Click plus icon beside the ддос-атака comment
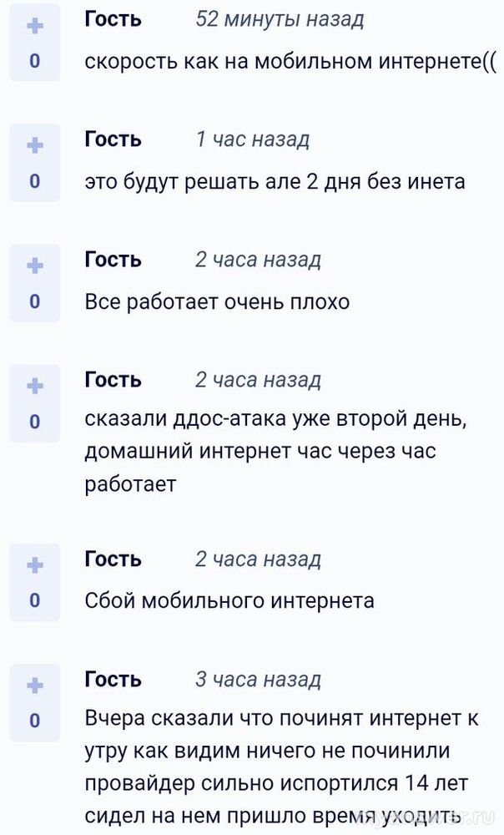 pos(34,387)
